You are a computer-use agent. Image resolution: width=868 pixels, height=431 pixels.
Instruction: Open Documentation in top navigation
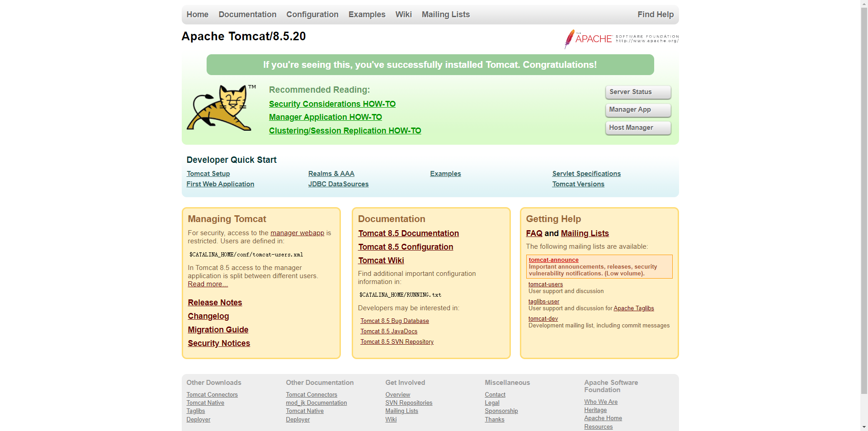click(247, 14)
